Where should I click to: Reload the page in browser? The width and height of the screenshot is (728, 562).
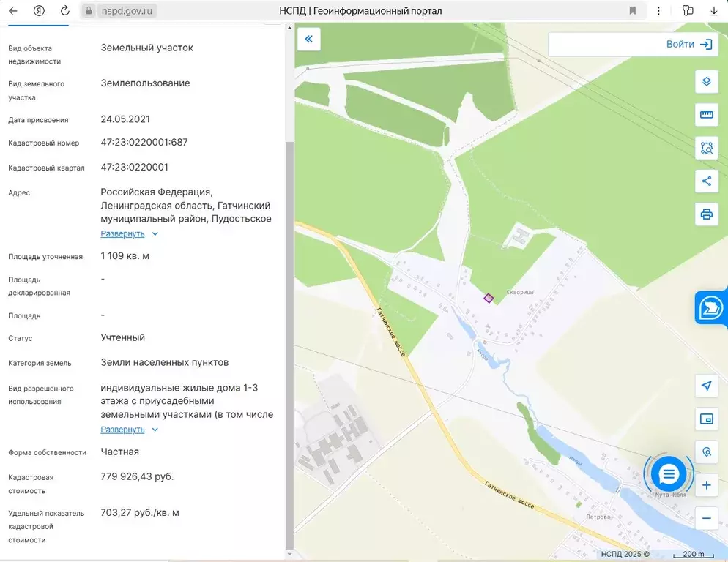click(65, 11)
